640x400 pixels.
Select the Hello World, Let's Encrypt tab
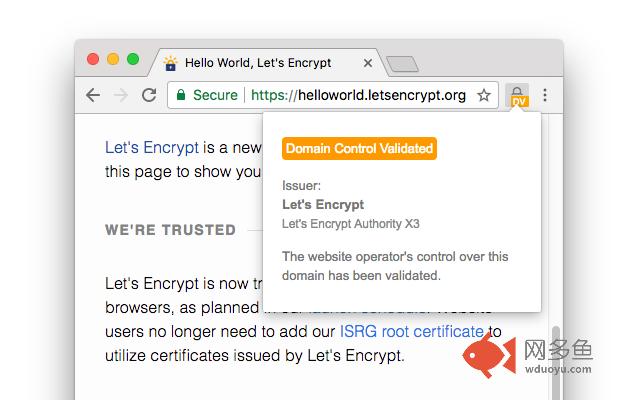[x=258, y=63]
